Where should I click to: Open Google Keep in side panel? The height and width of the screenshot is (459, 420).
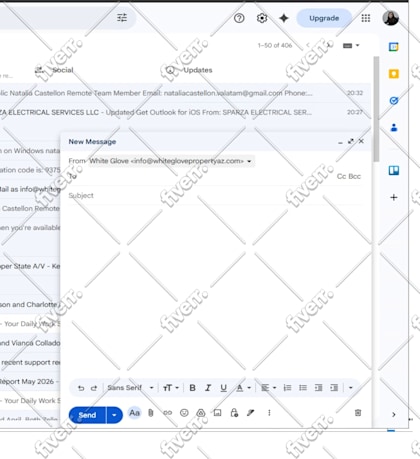click(x=394, y=74)
